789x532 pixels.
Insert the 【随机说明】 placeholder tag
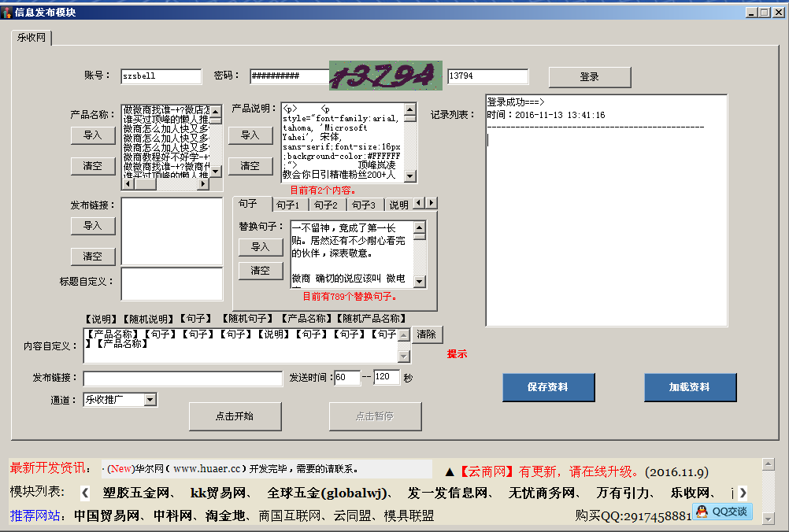149,319
